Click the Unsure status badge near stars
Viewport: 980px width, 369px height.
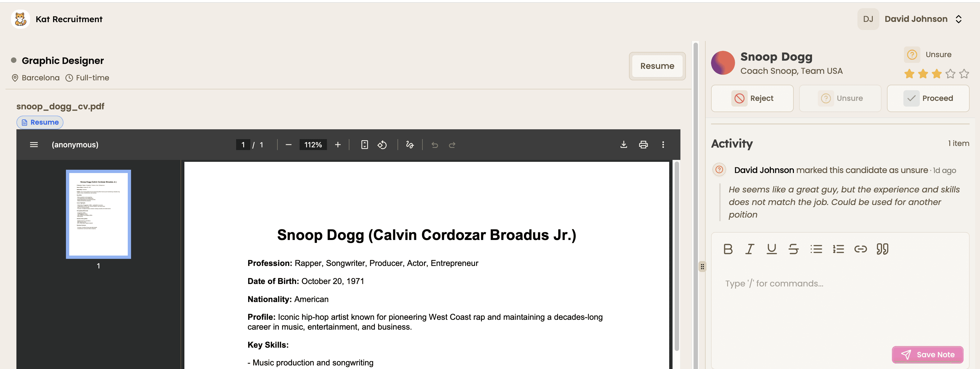(x=928, y=55)
